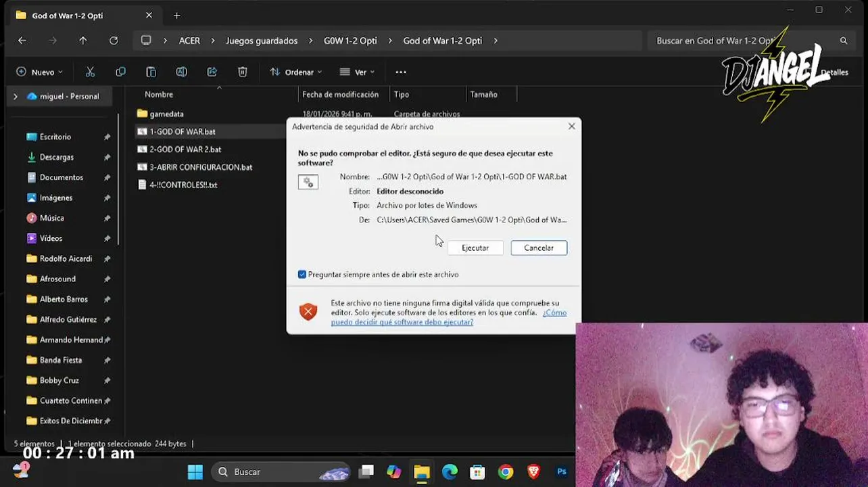Click G0W 1-2 Opti breadcrumb segment
868x487 pixels.
point(350,41)
